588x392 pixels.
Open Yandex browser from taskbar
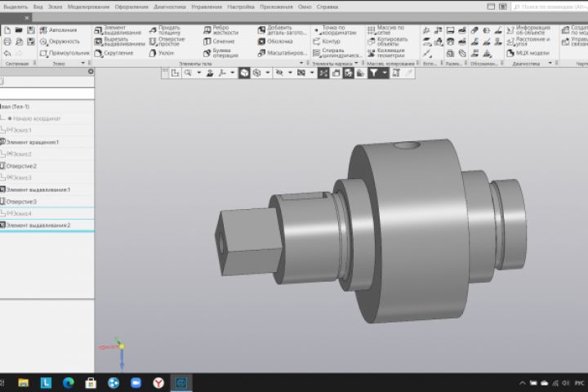pyautogui.click(x=158, y=383)
